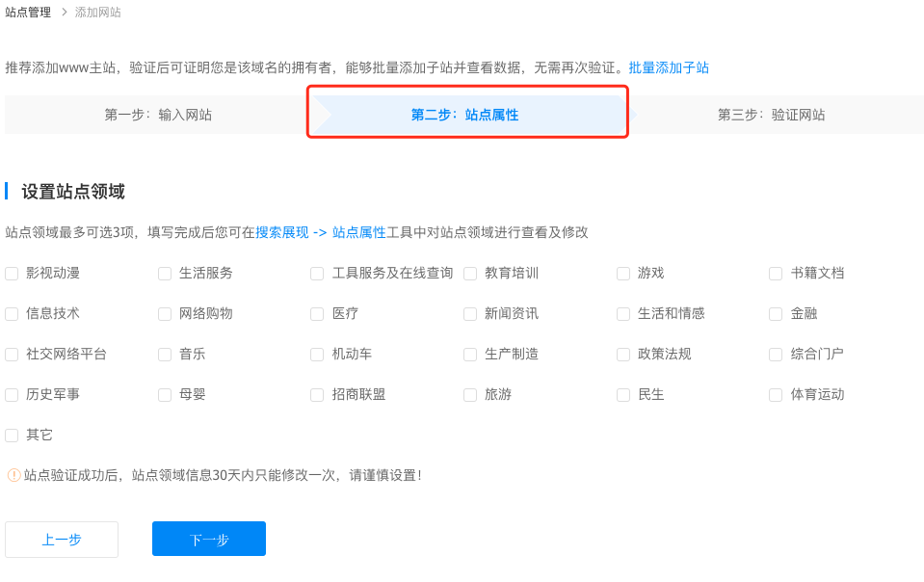The image size is (924, 582).
Task: Open the 搜索展现 link
Action: [x=281, y=232]
